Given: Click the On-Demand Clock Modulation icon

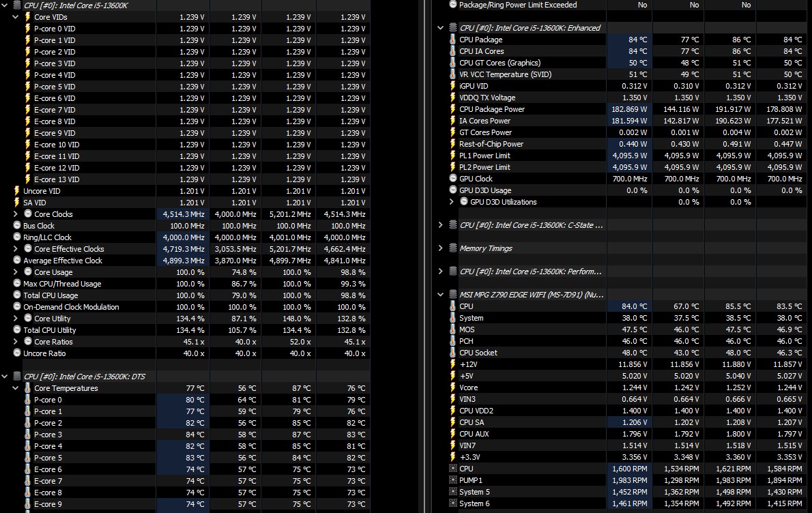Looking at the screenshot, I should coord(17,306).
